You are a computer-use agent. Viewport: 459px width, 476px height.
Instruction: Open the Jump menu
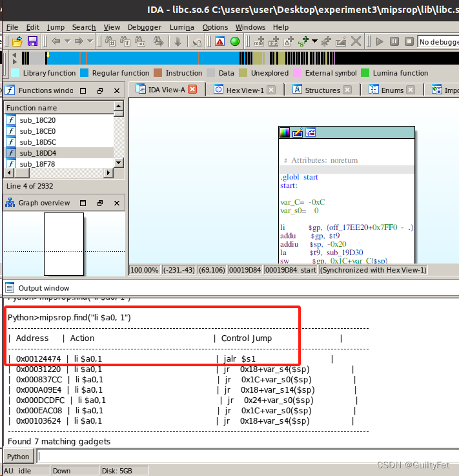[56, 27]
